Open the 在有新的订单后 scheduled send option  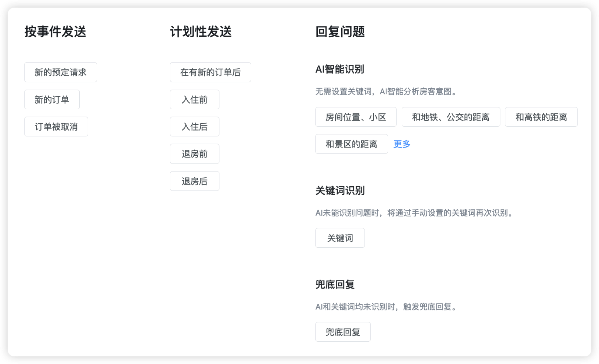[210, 72]
